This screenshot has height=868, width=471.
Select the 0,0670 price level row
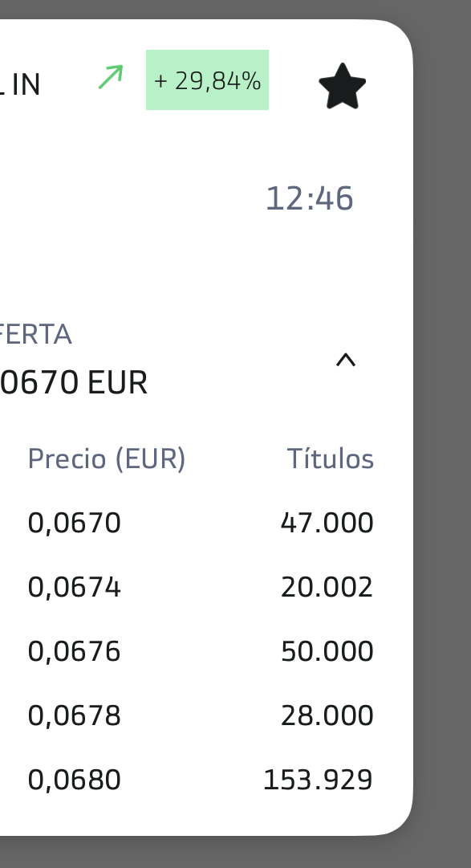(x=74, y=522)
